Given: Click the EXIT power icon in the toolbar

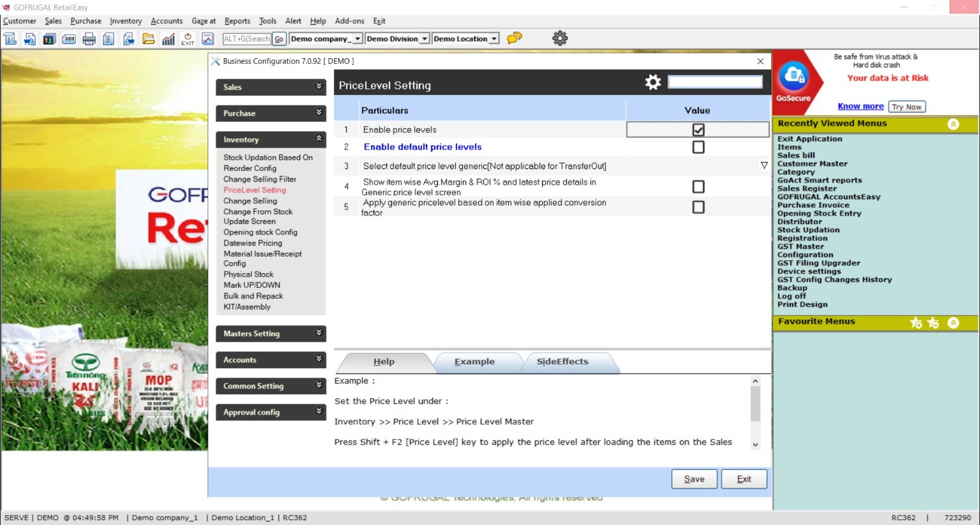Looking at the screenshot, I should pos(187,39).
